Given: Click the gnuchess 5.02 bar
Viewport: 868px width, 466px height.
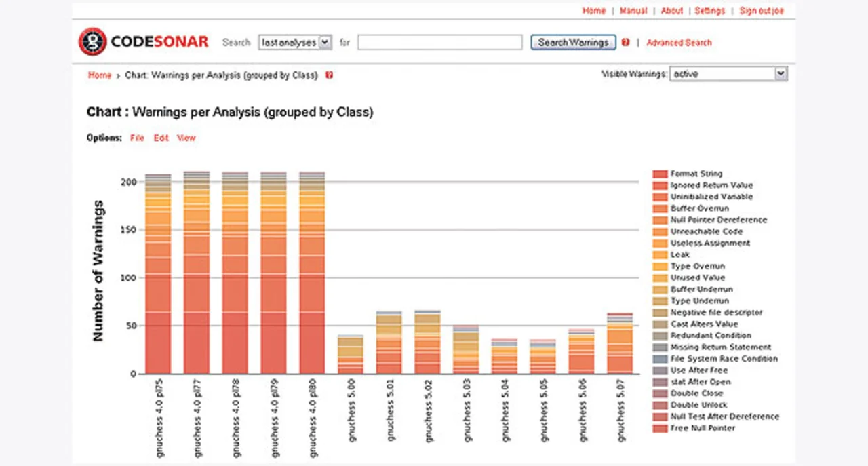Looking at the screenshot, I should pyautogui.click(x=427, y=343).
